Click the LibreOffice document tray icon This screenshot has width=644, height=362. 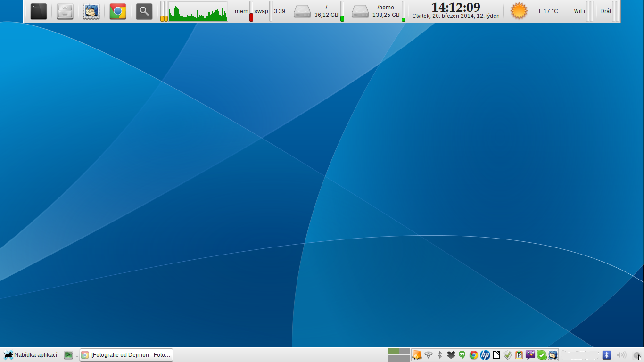click(496, 355)
